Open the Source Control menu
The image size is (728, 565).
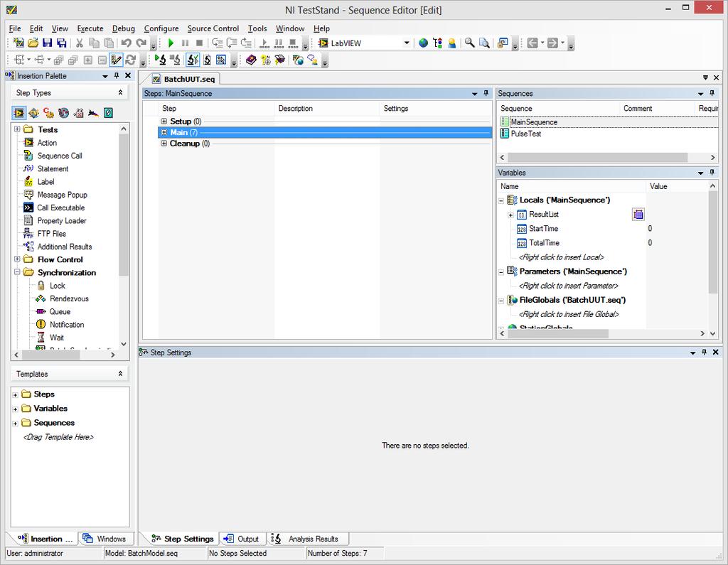(213, 28)
